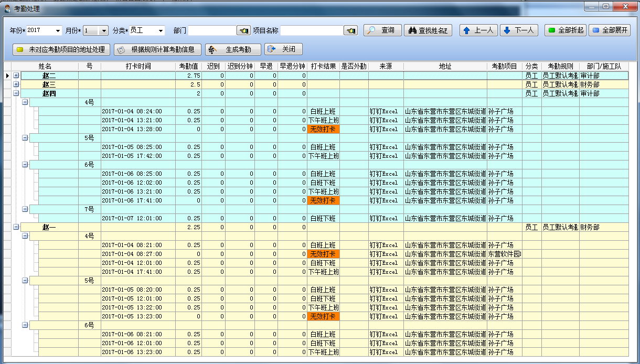This screenshot has height=364, width=640.
Task: Click 未对应考勤项目的地址处理 button
Action: 61,50
